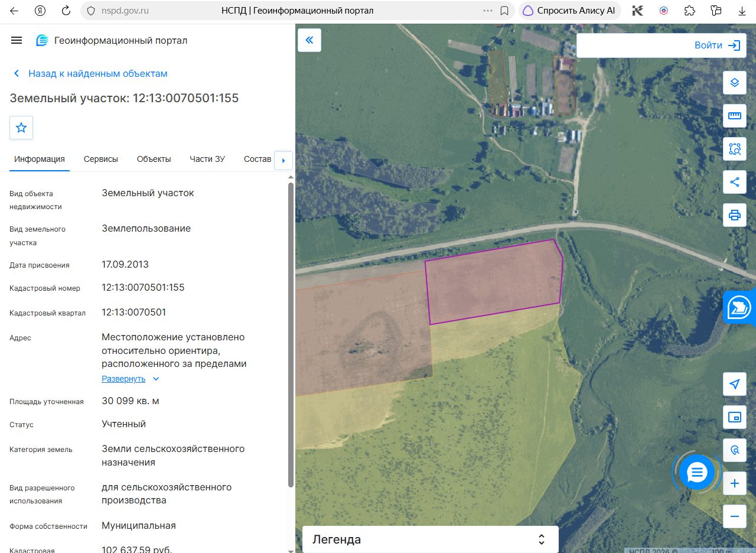Click the Войти login button
Screen dimensions: 756x553
coord(718,45)
